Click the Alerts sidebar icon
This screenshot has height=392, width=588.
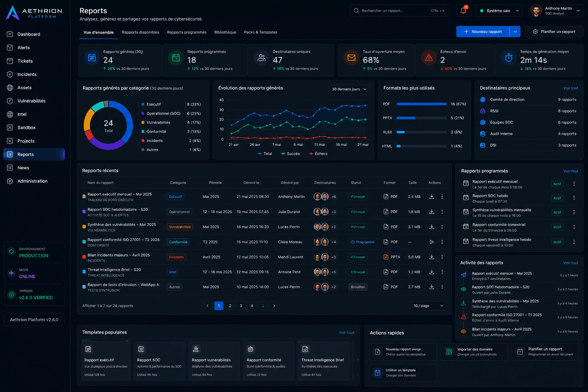pos(10,47)
